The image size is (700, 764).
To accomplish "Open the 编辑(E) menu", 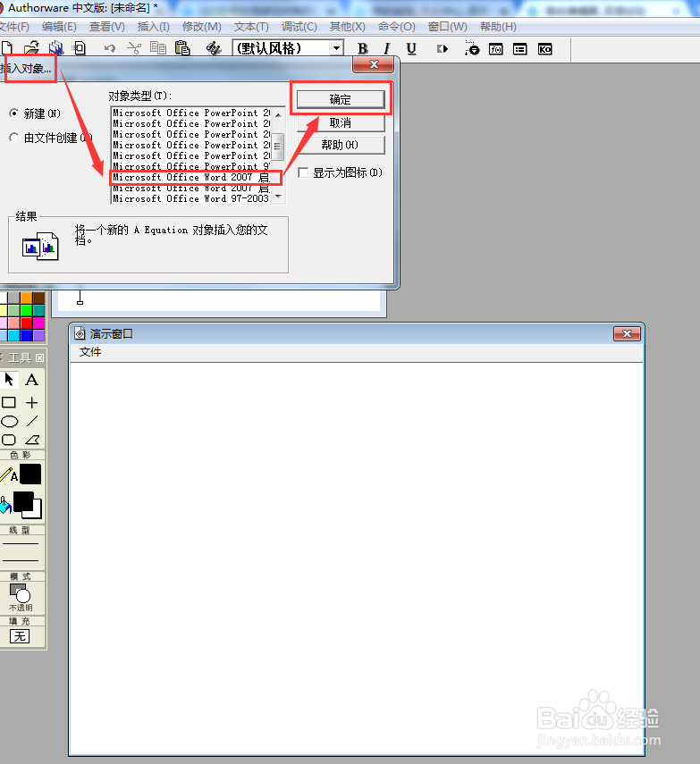I will click(59, 27).
